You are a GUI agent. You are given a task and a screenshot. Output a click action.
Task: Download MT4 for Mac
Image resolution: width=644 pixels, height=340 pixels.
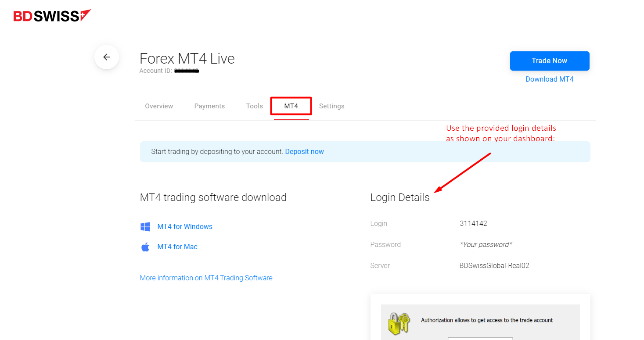(x=177, y=247)
